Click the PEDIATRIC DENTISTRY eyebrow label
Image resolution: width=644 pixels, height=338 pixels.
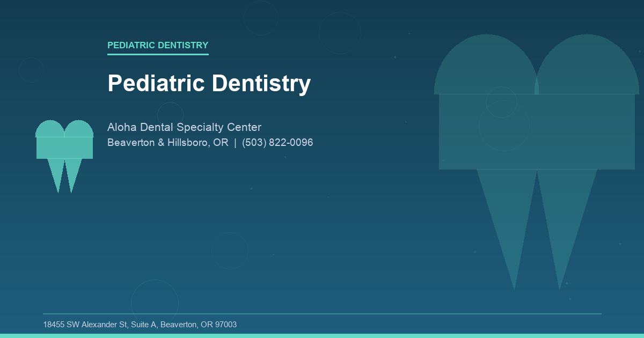[158, 45]
